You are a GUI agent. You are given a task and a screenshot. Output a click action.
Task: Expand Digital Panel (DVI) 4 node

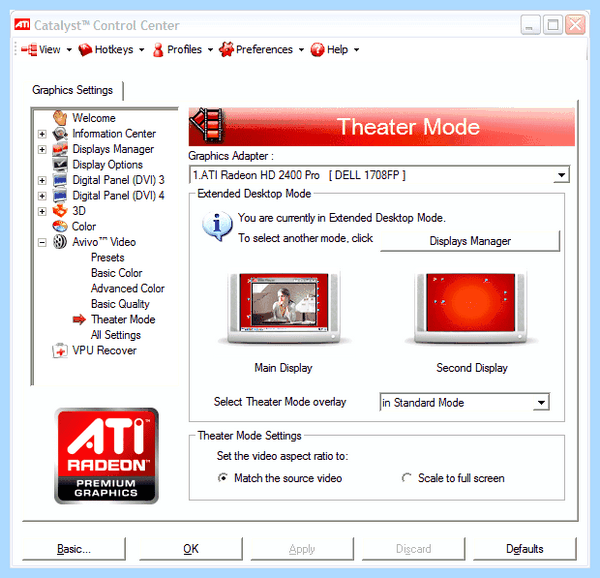(x=42, y=196)
